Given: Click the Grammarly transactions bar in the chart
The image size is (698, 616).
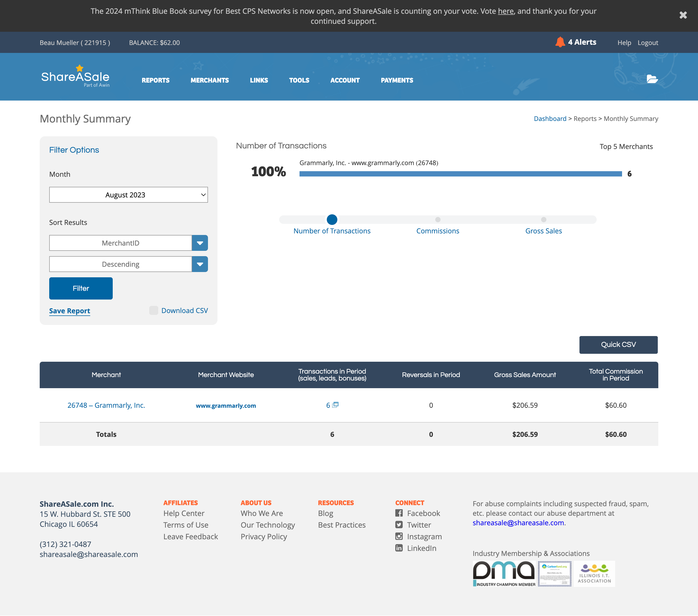Looking at the screenshot, I should point(461,174).
